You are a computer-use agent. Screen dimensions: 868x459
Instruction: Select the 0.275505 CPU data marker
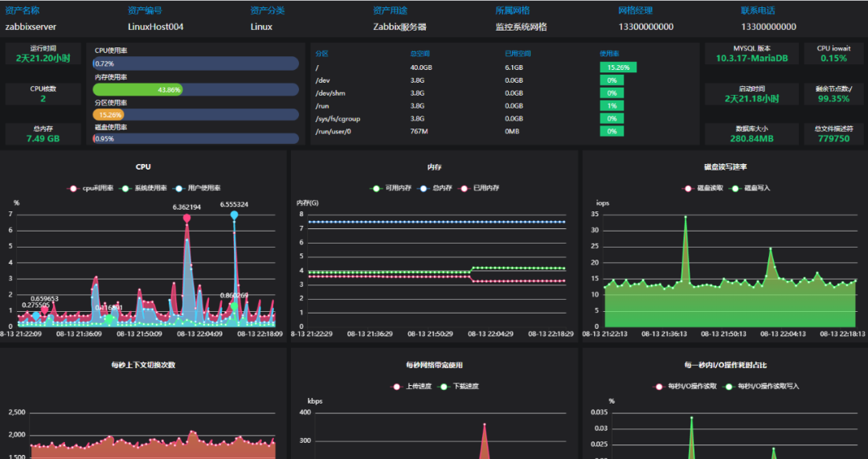pos(36,316)
